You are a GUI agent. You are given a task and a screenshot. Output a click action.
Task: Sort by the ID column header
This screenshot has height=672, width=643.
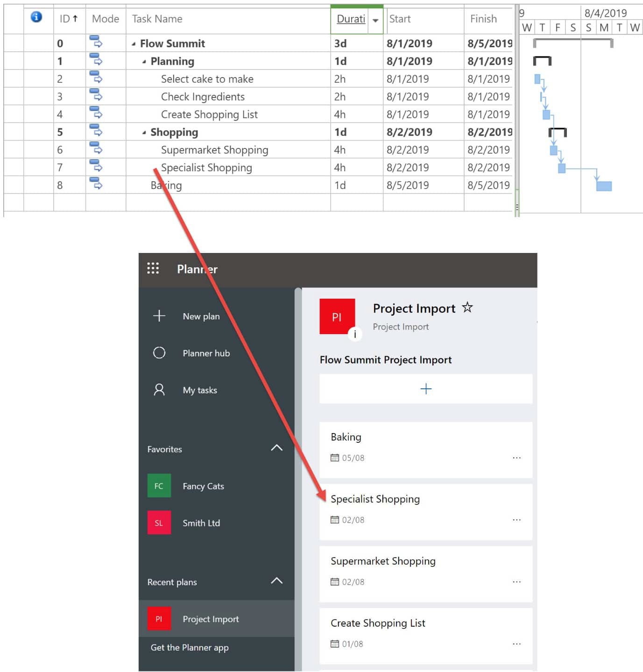pos(69,19)
